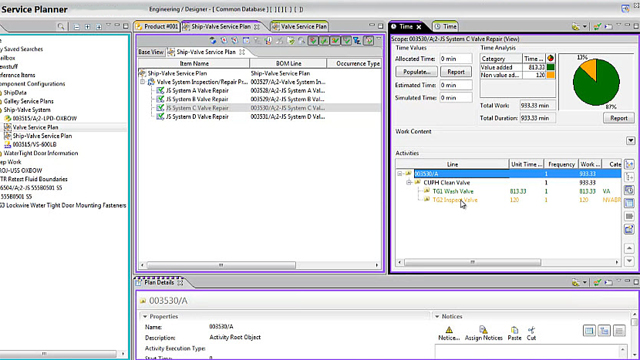Click the blue window icon in plan toolbar

click(246, 40)
